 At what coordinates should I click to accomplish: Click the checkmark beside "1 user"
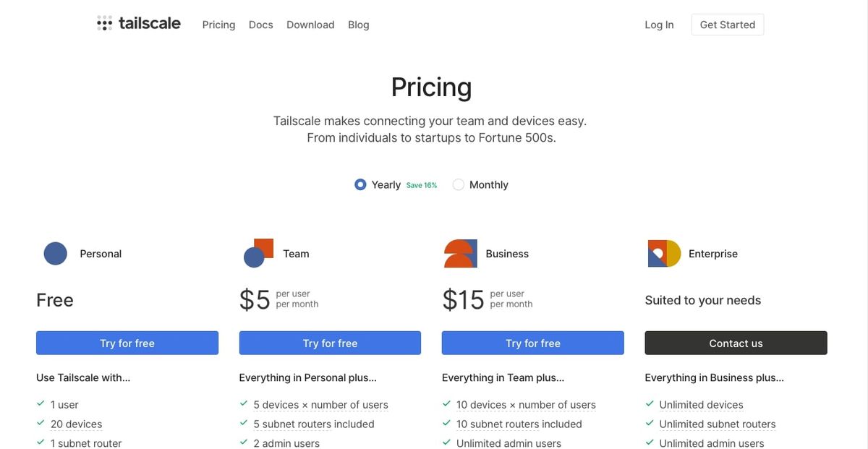point(41,403)
